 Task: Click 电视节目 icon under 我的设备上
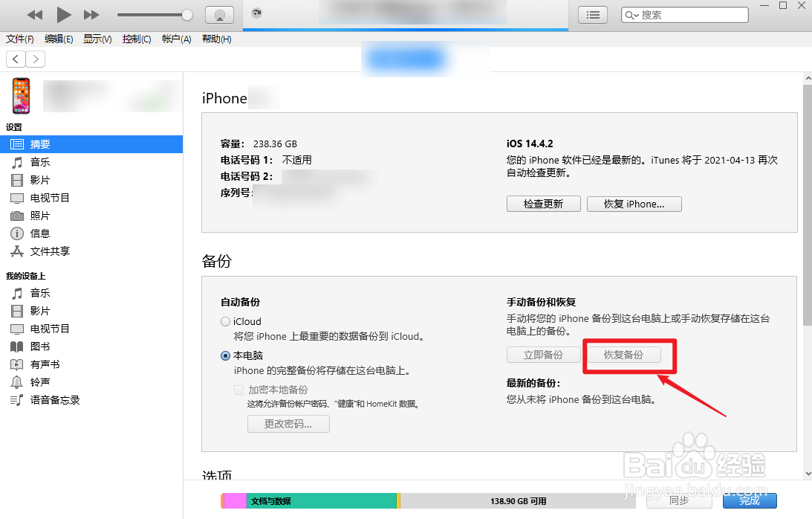(17, 329)
